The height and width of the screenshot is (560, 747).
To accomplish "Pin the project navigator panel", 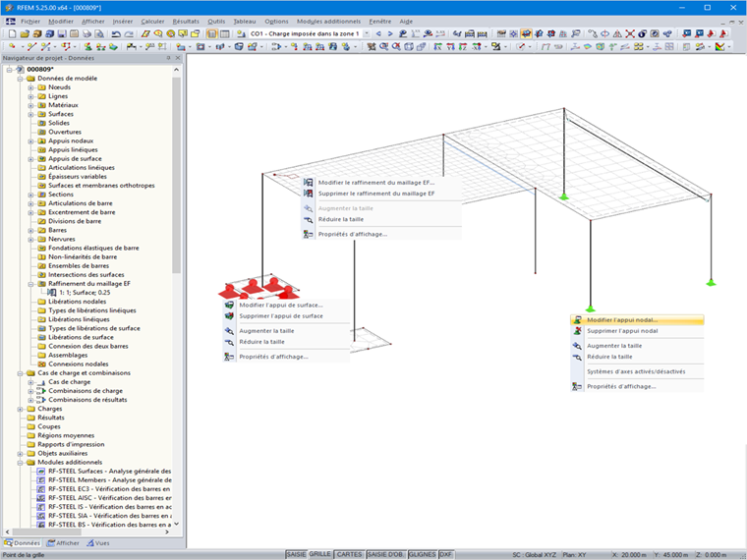I will click(x=168, y=58).
